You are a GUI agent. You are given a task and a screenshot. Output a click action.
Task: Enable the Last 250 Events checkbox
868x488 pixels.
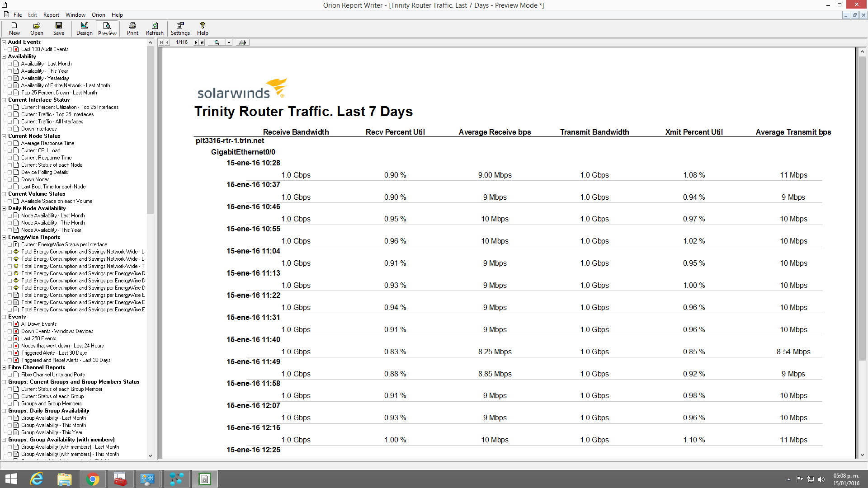(x=10, y=339)
